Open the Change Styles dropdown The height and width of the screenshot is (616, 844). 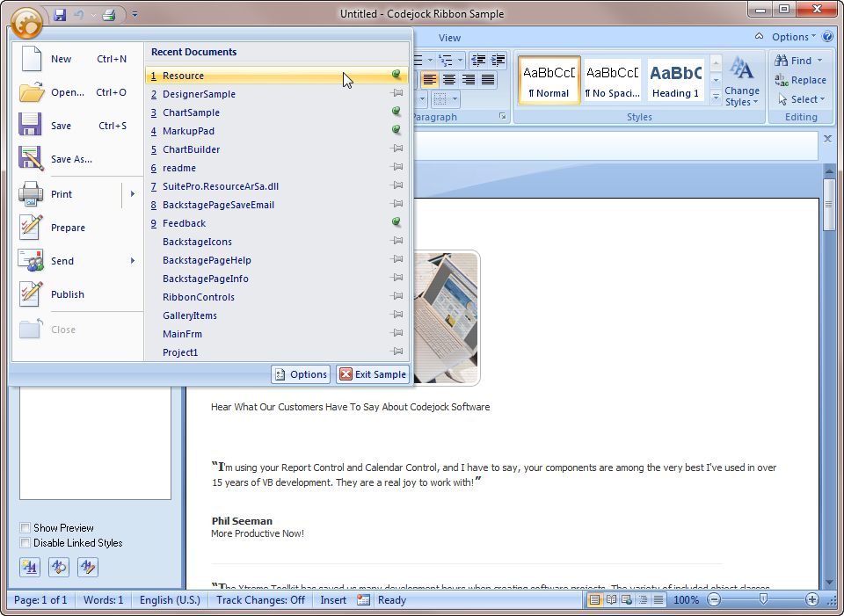click(x=742, y=81)
